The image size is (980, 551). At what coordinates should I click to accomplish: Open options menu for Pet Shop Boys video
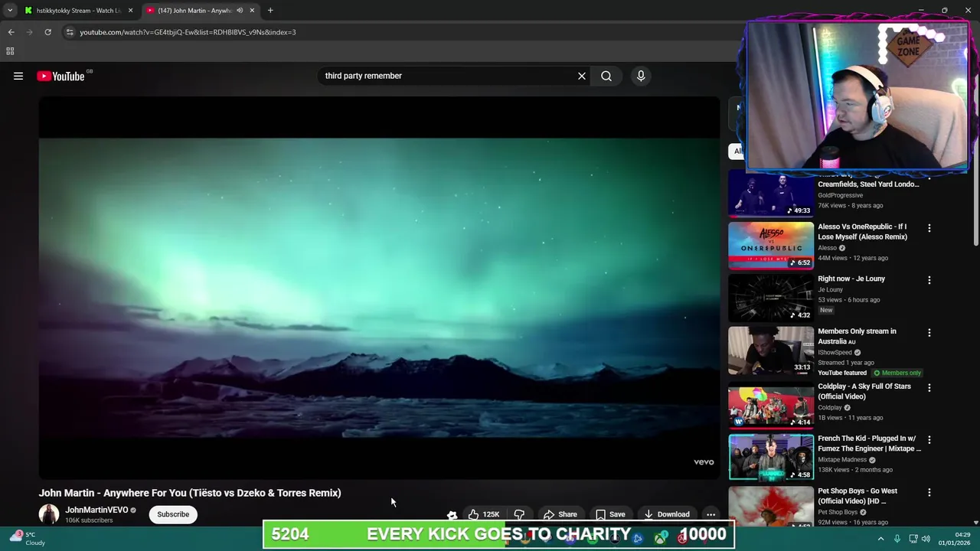point(929,493)
